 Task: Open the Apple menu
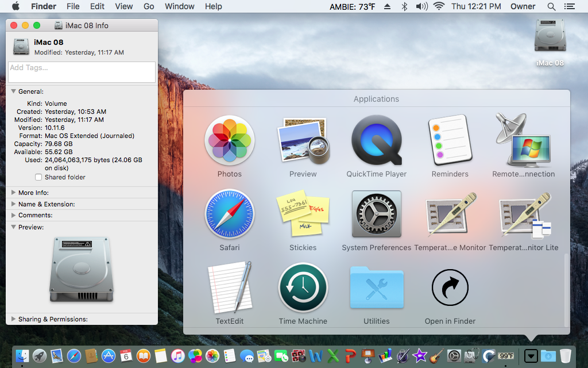[16, 6]
